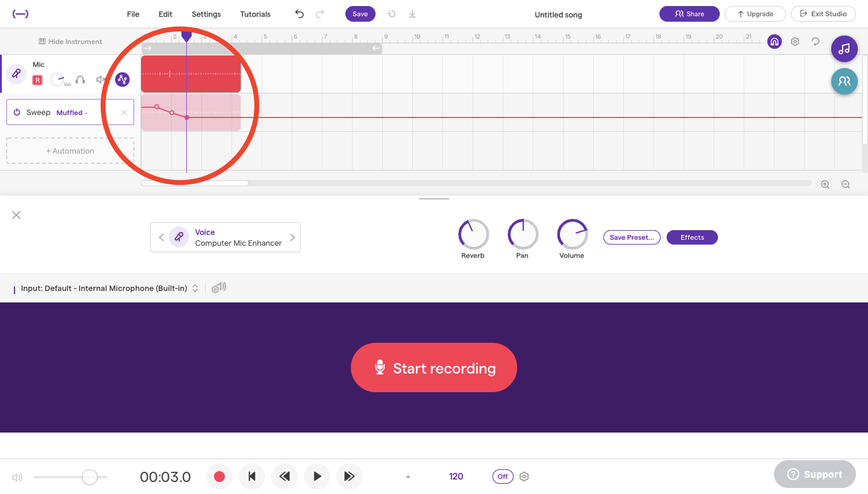Play the song
868x494 pixels.
[x=317, y=477]
